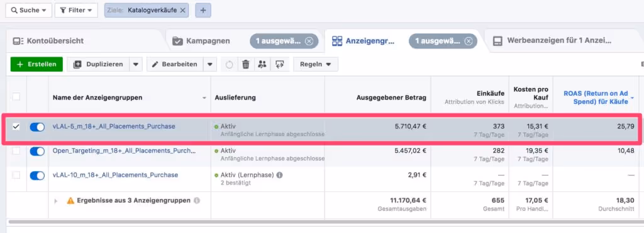Image resolution: width=644 pixels, height=233 pixels.
Task: Click the 5.710,47 € spend value
Action: point(410,127)
